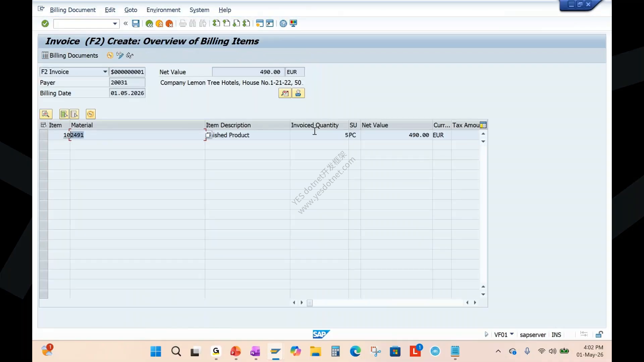Expand the VF01 status bar dropdown

pos(512,334)
